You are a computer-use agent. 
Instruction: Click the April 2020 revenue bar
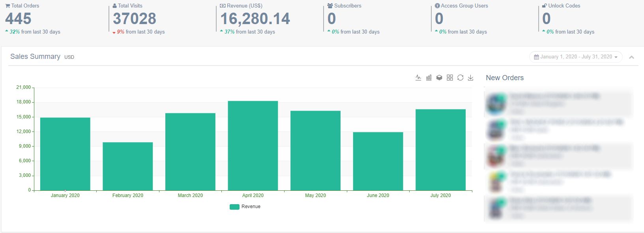coord(253,146)
